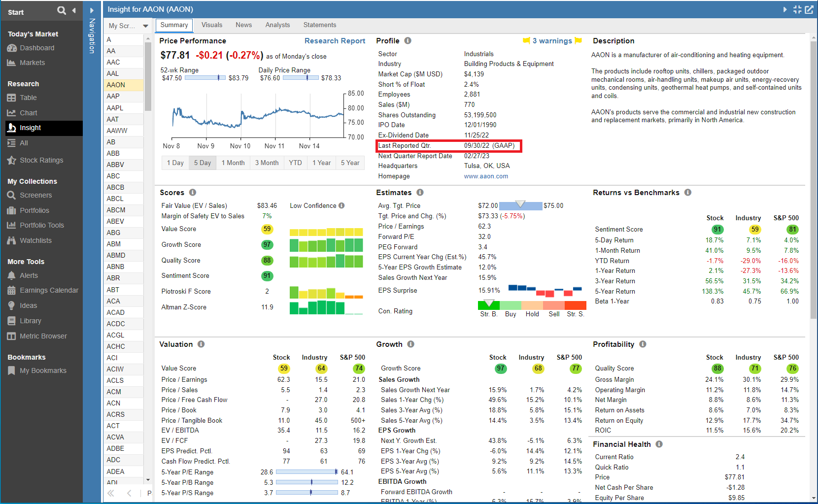Toggle the collapse-window arrows icon in title bar
The height and width of the screenshot is (504, 818).
tap(797, 9)
